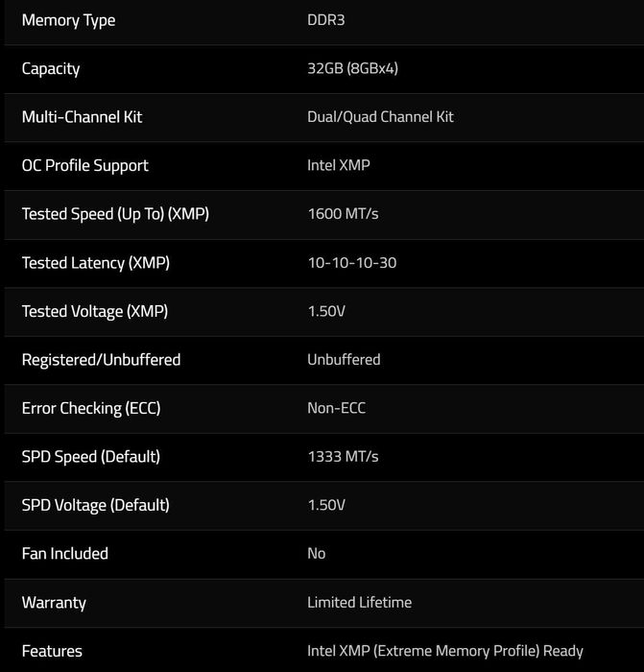Select the Limited Lifetime warranty value
644x672 pixels.
point(359,602)
